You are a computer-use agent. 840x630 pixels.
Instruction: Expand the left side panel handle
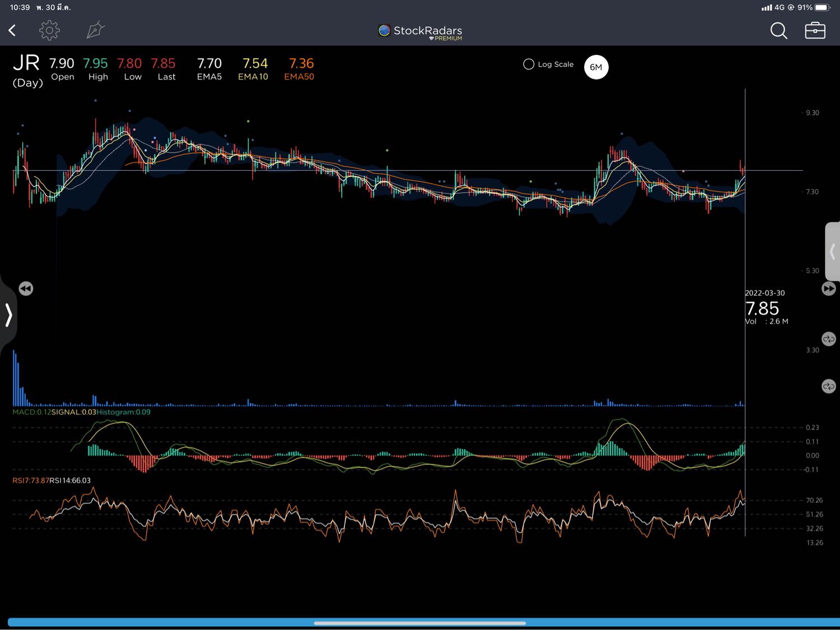[8, 315]
